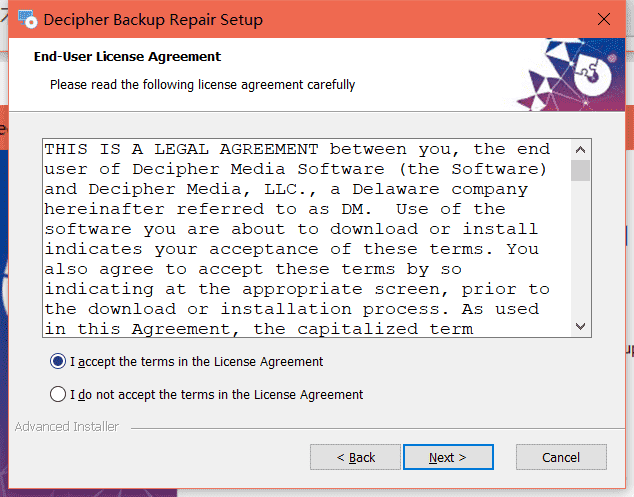Click the license scrollbar down arrow
This screenshot has width=634, height=497.
tap(580, 326)
